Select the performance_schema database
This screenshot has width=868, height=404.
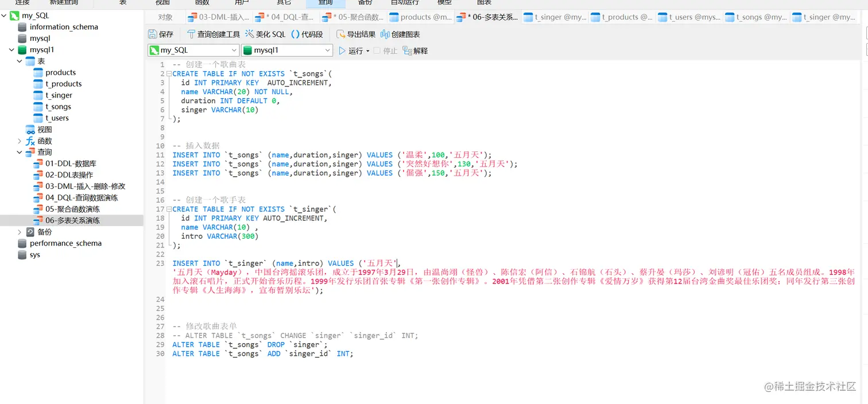point(65,243)
